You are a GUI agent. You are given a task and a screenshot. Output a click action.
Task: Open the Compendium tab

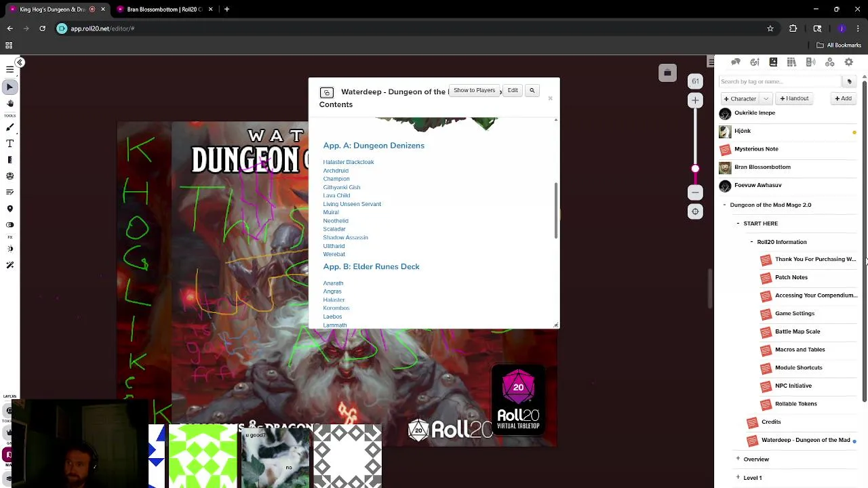791,62
